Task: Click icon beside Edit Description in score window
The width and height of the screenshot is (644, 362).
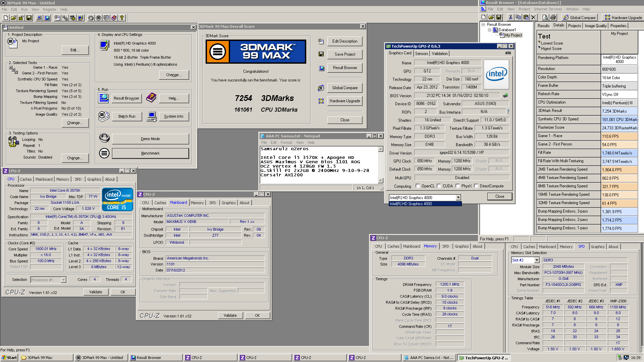Action: click(x=321, y=41)
